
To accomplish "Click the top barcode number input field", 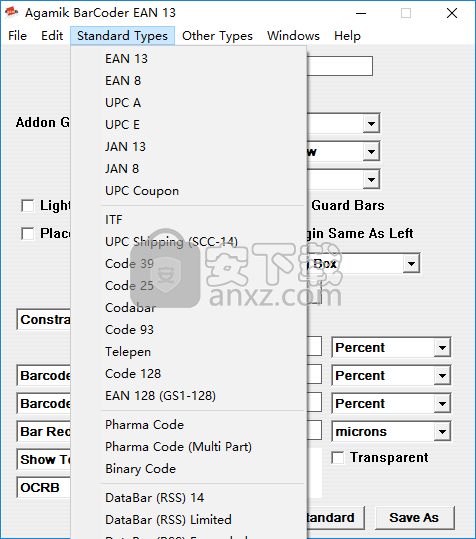I will coord(340,66).
